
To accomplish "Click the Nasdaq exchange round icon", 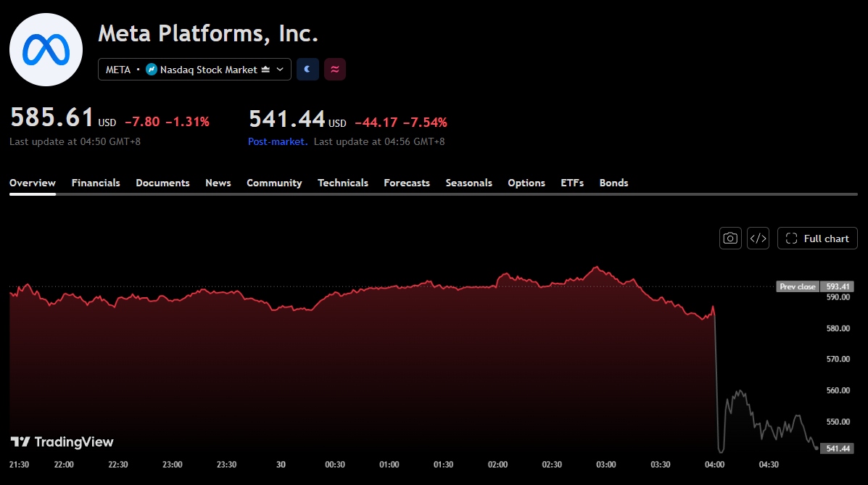I will [151, 69].
